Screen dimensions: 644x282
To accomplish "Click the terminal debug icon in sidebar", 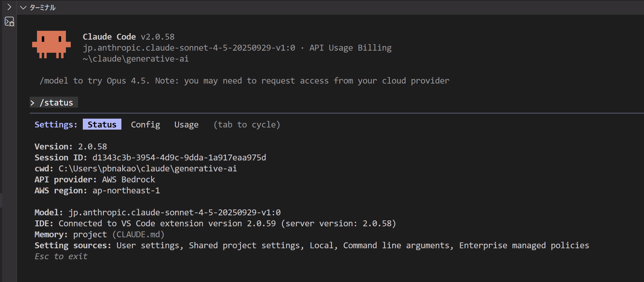I will (x=10, y=22).
